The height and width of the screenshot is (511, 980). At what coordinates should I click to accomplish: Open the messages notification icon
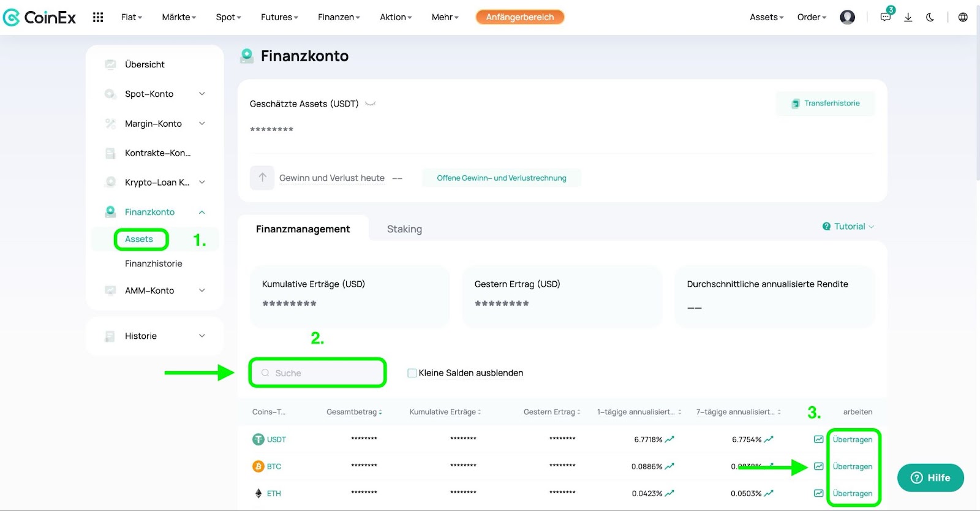click(x=886, y=17)
